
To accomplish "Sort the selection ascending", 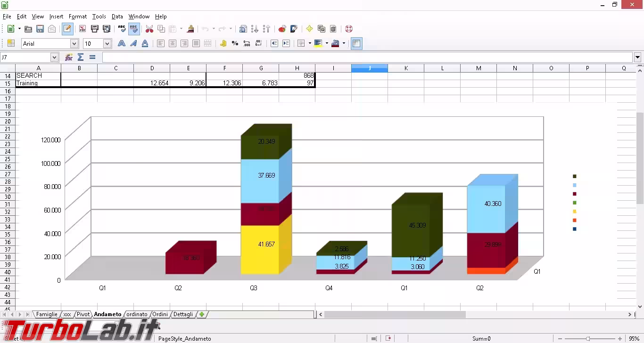I will pyautogui.click(x=256, y=29).
